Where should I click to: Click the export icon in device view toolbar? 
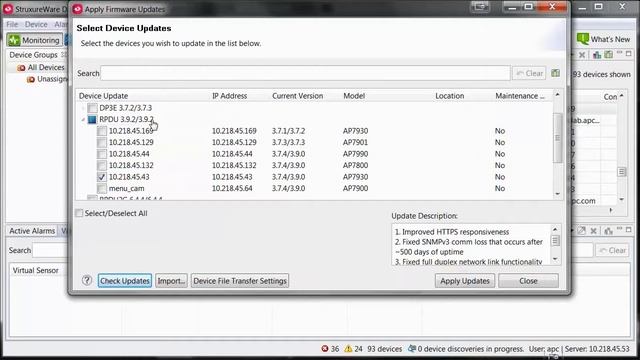608,55
